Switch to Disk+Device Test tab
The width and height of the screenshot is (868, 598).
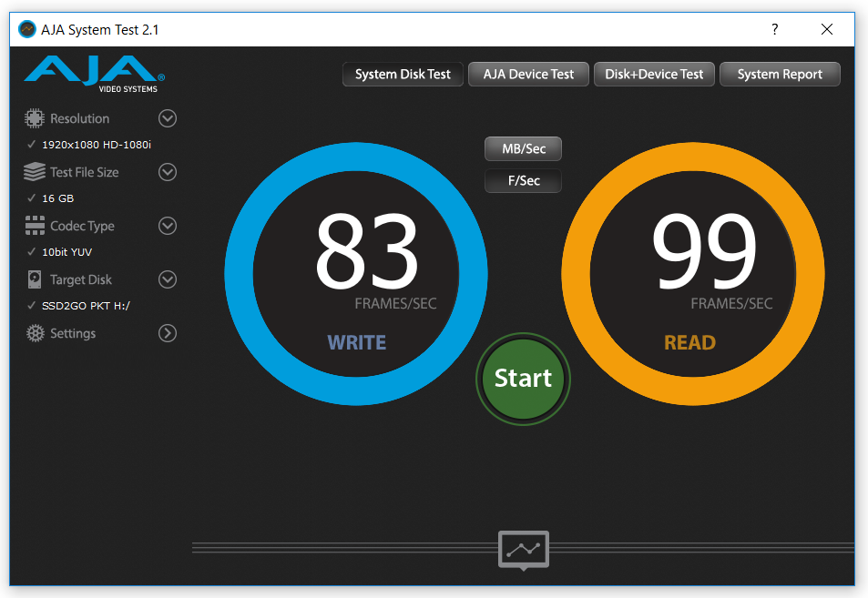pyautogui.click(x=654, y=74)
